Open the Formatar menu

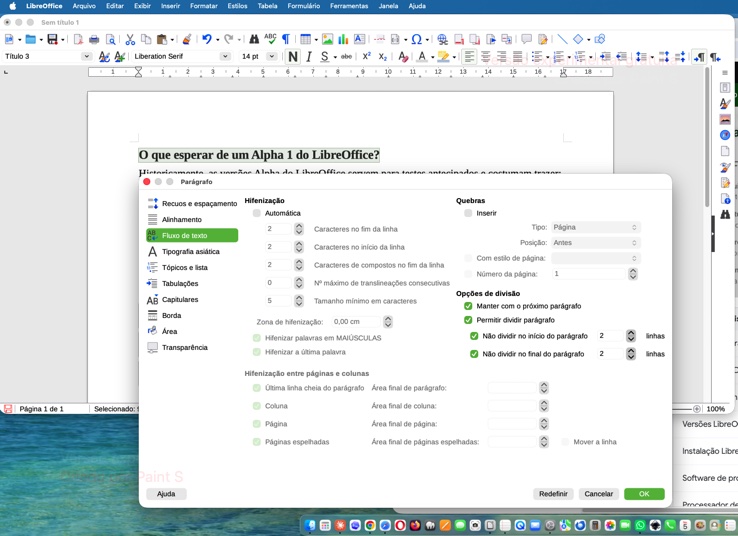(204, 6)
